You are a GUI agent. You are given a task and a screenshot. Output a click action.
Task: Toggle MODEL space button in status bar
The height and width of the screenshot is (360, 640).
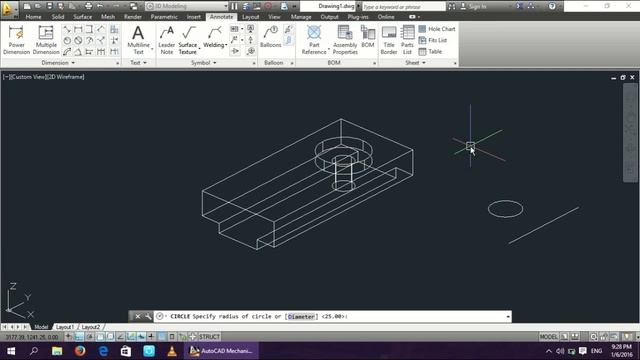(x=548, y=337)
